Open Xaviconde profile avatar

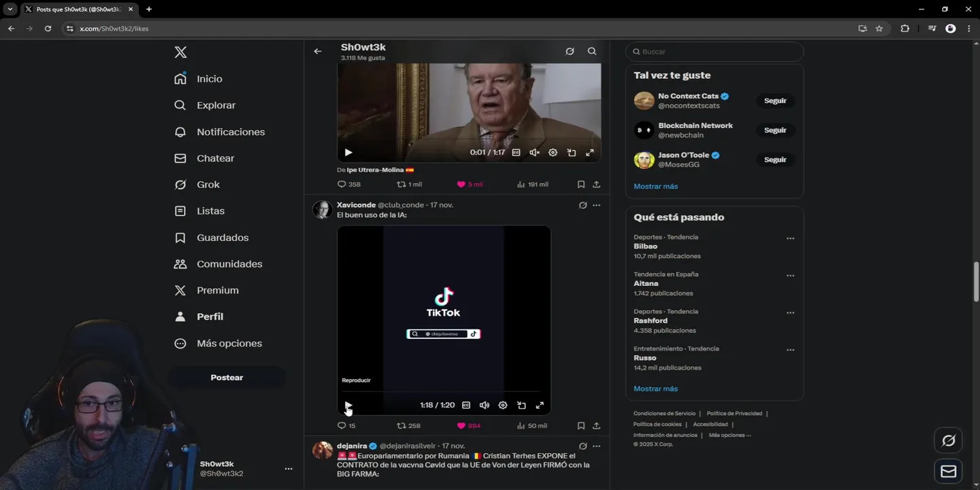[322, 210]
